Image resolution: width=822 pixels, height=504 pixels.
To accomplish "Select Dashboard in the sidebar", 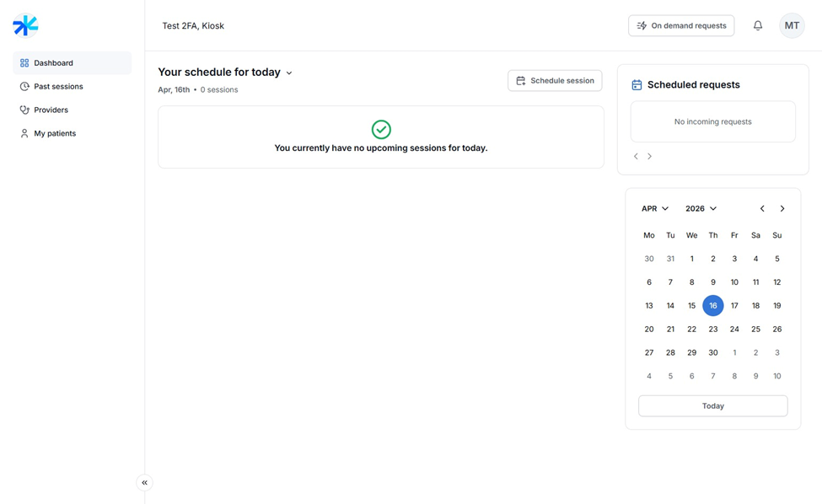I will tap(53, 63).
